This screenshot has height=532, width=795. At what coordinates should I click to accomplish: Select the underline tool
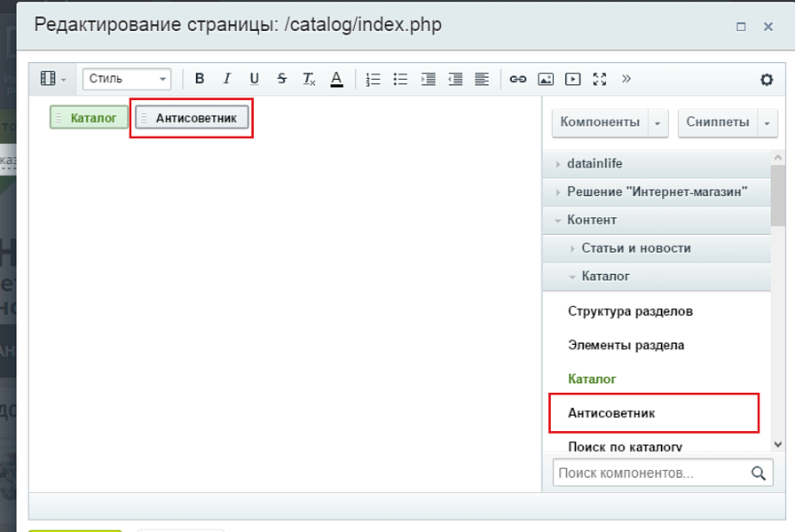click(x=254, y=79)
